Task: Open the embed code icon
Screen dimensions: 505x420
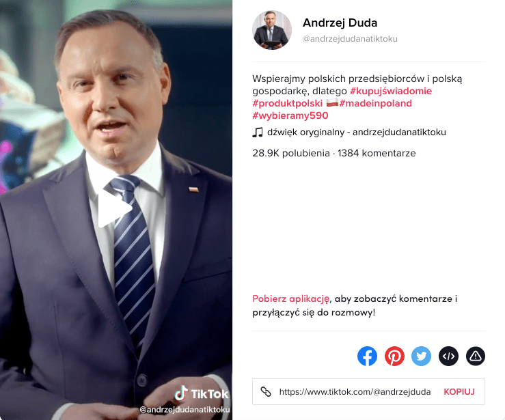Action: (449, 356)
